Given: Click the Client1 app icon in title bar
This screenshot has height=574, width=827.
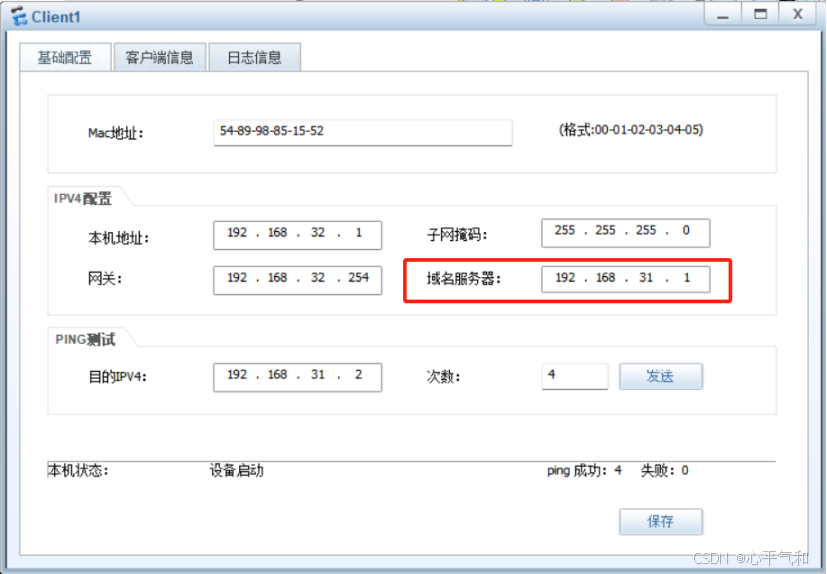Looking at the screenshot, I should 19,16.
